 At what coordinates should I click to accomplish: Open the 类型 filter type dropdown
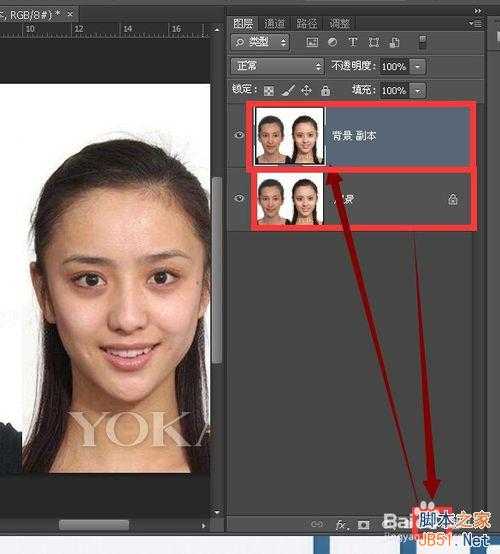260,42
